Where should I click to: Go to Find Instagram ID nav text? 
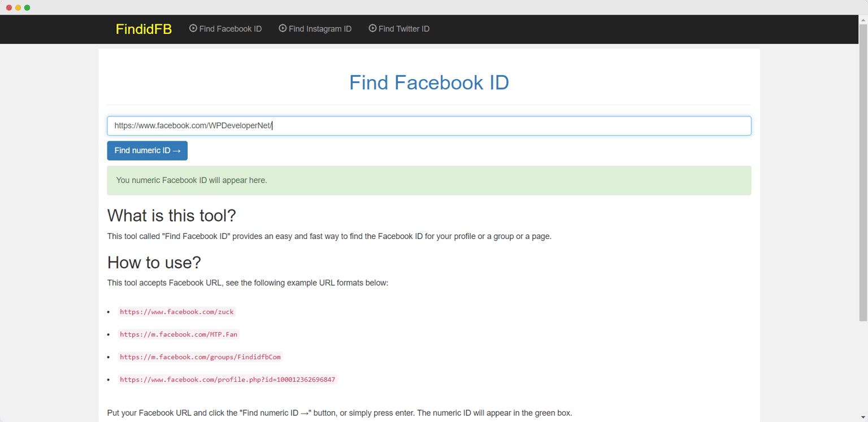[320, 29]
